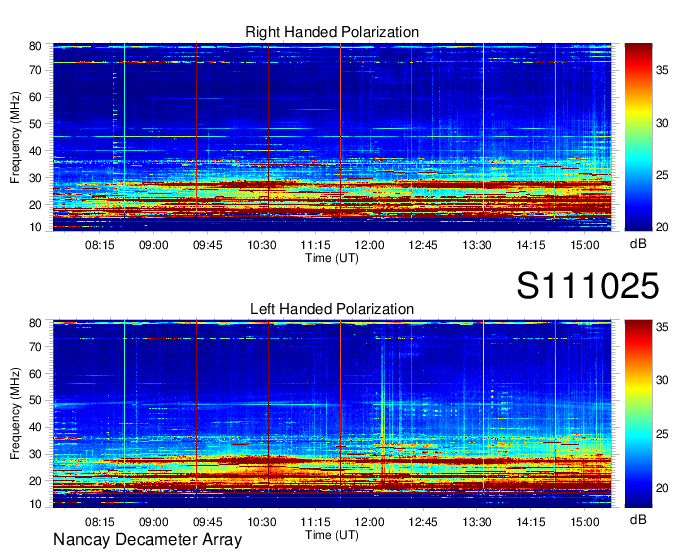The image size is (680, 552).
Task: Click the "09:00" tick on the right-handed plot
Action: 154,245
